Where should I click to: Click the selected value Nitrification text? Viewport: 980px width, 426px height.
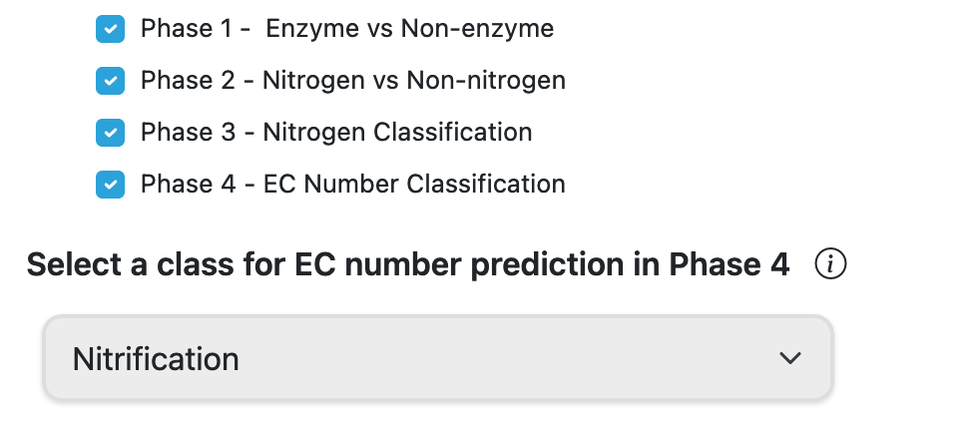156,359
